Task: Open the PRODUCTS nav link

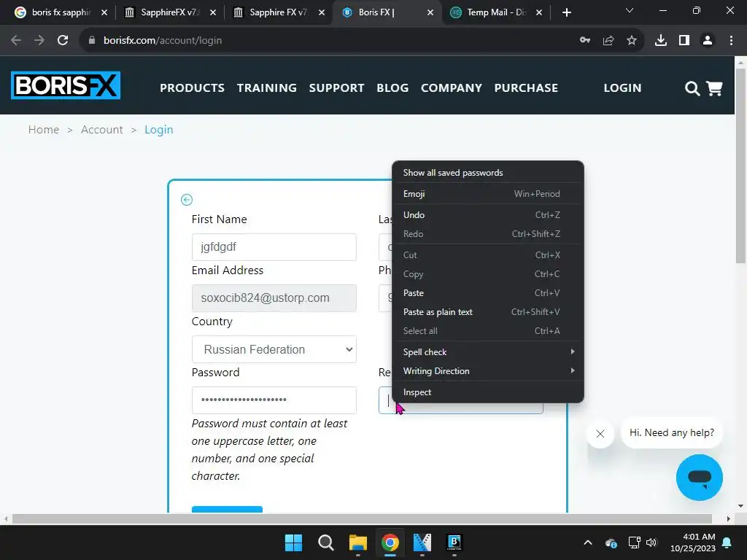Action: point(192,88)
